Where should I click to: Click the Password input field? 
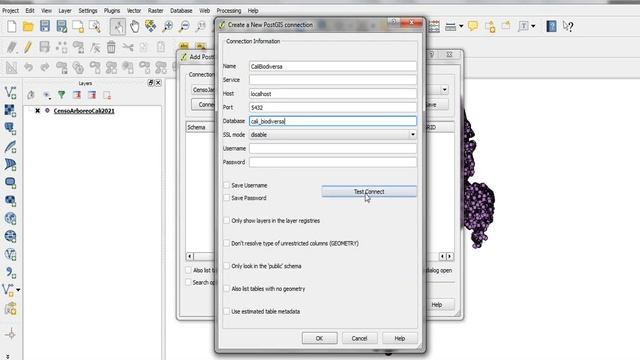click(333, 162)
